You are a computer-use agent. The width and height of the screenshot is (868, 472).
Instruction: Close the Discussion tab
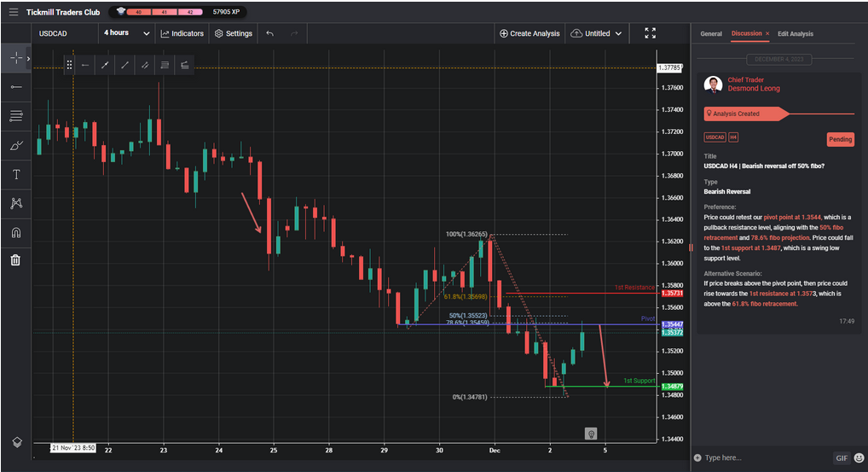(767, 34)
